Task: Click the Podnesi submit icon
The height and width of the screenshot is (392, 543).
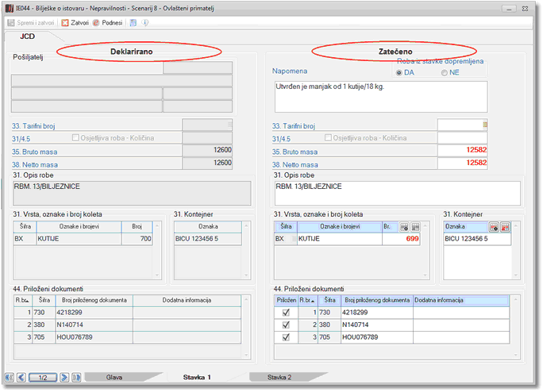Action: pos(96,23)
